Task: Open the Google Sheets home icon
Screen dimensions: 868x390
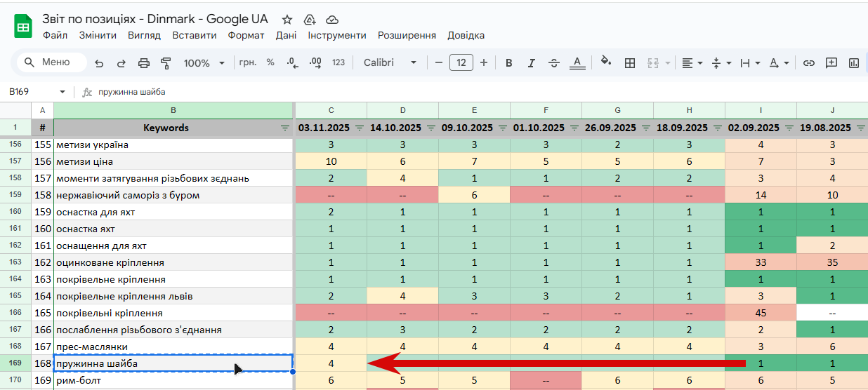Action: point(23,27)
